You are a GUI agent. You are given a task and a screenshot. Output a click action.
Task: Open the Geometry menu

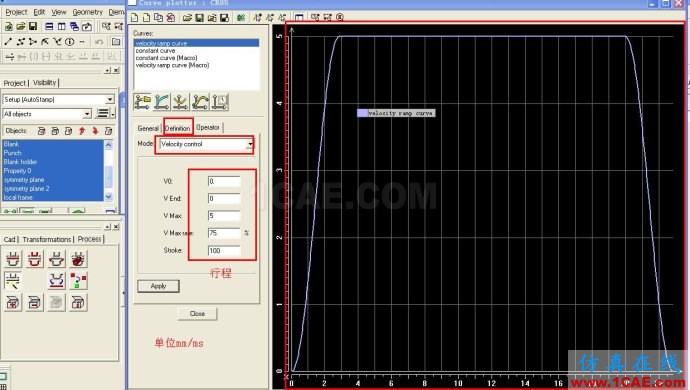88,12
